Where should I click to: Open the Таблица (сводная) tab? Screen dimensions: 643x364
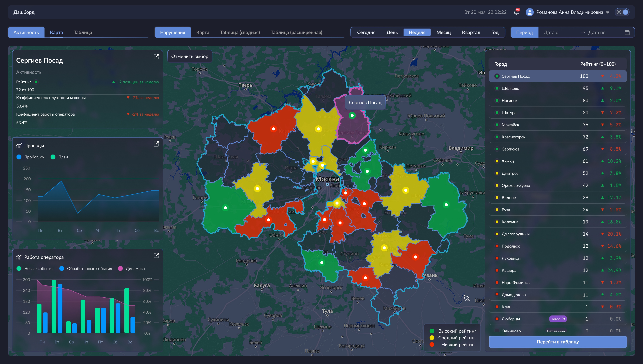(x=240, y=32)
